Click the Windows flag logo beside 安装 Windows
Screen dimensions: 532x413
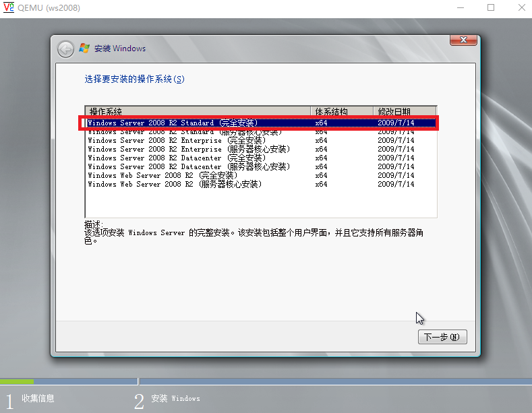pos(84,48)
